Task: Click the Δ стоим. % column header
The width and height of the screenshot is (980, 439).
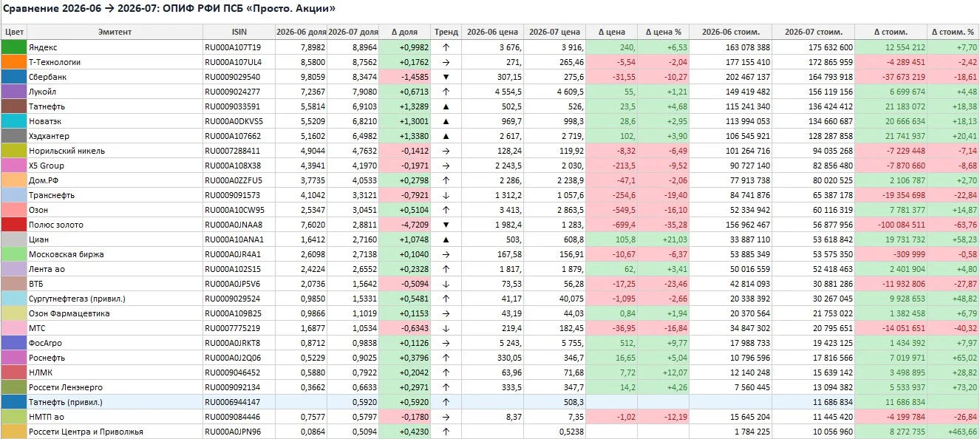Action: (953, 32)
